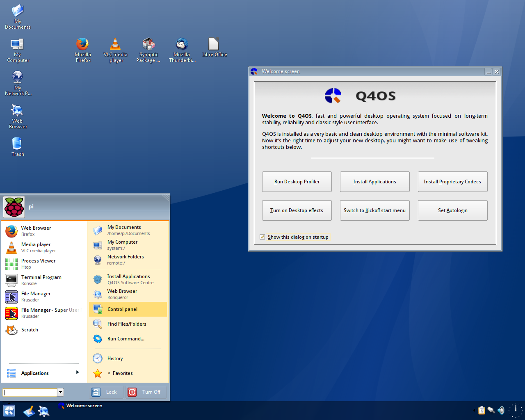Screen dimensions: 525x420
Task: Launch VLC media player from desktop
Action: pos(116,50)
